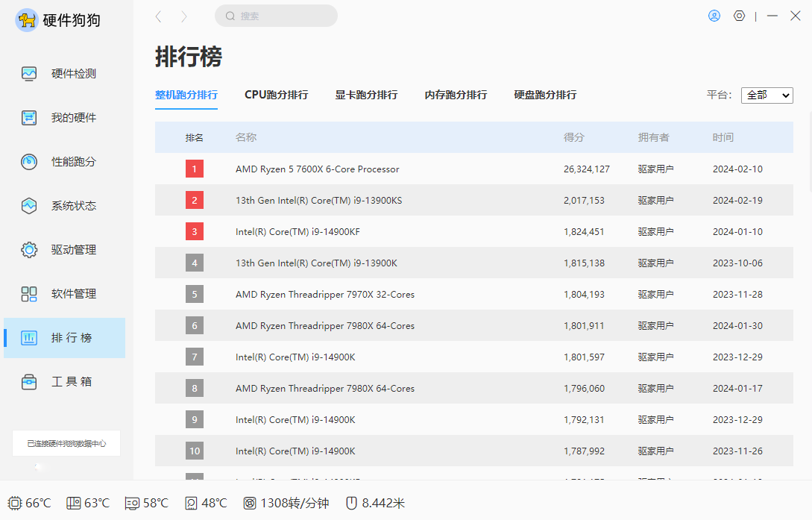This screenshot has height=520, width=812.
Task: Open the 硬盘跑分排行 tab
Action: (545, 95)
